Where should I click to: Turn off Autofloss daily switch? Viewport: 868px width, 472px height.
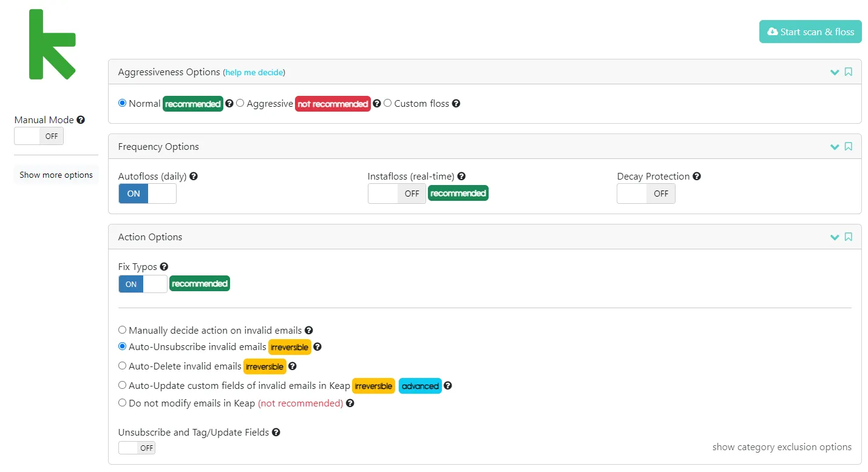pyautogui.click(x=147, y=194)
